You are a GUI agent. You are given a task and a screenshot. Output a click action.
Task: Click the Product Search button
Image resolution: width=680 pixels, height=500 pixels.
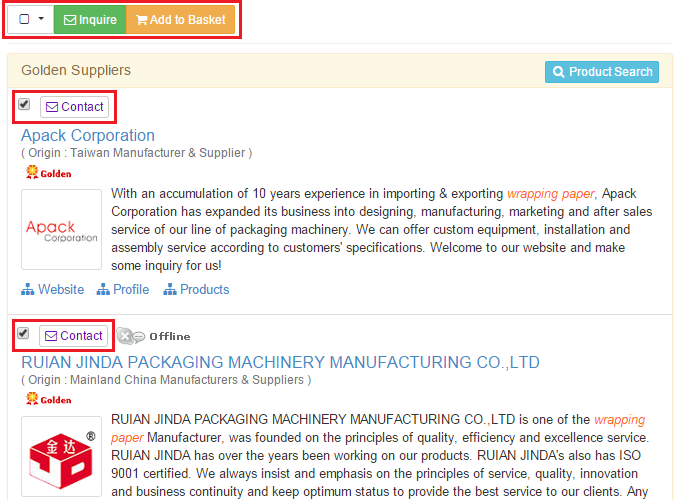point(602,72)
